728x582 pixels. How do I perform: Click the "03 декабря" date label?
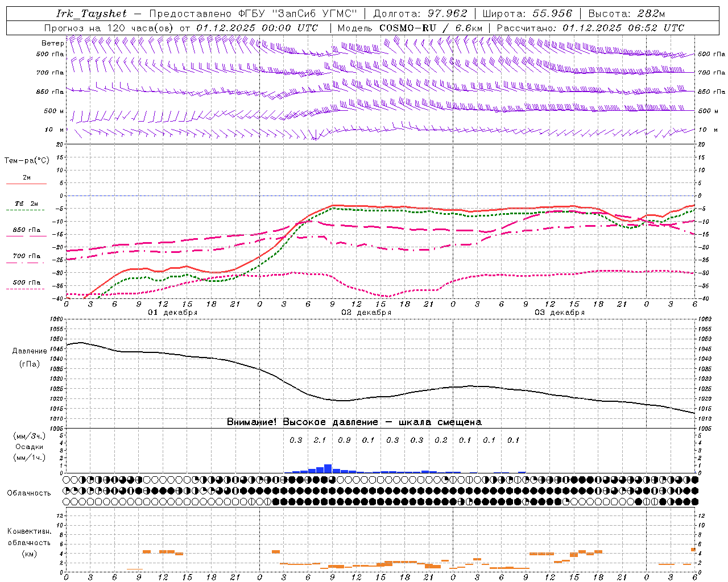(x=560, y=313)
